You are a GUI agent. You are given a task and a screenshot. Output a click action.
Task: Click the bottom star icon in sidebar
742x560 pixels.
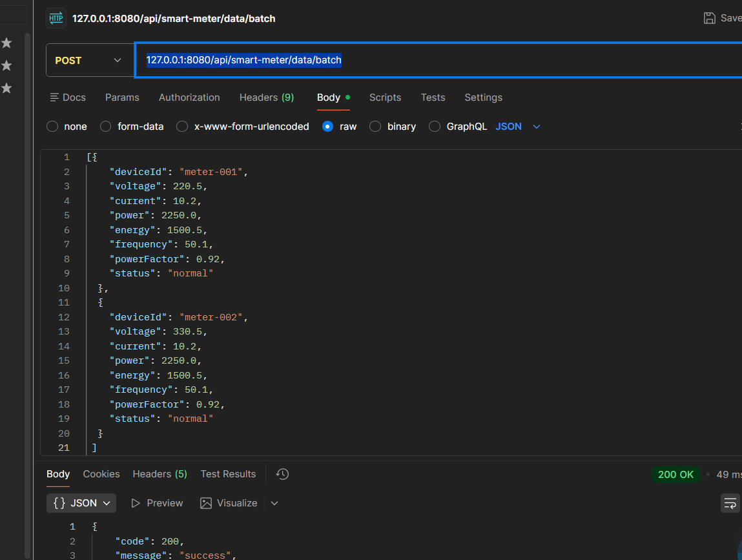(x=6, y=88)
